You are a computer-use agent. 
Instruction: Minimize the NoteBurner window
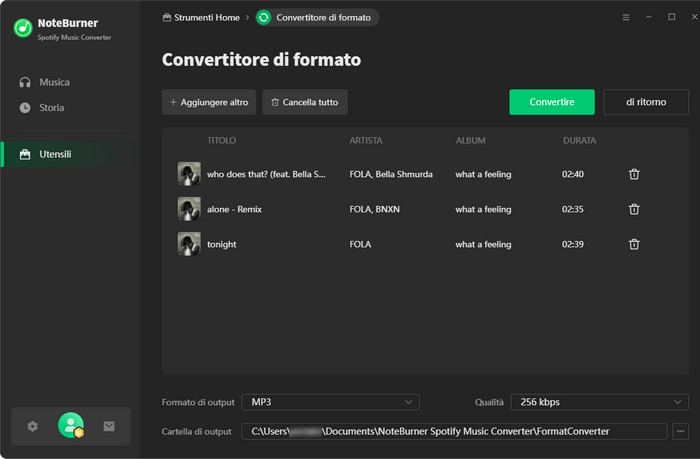pos(649,17)
